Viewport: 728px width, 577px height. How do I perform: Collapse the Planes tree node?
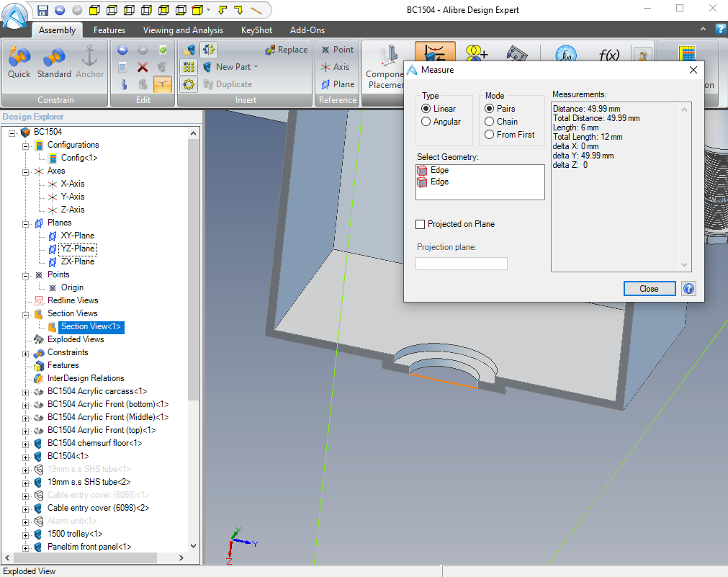point(24,223)
